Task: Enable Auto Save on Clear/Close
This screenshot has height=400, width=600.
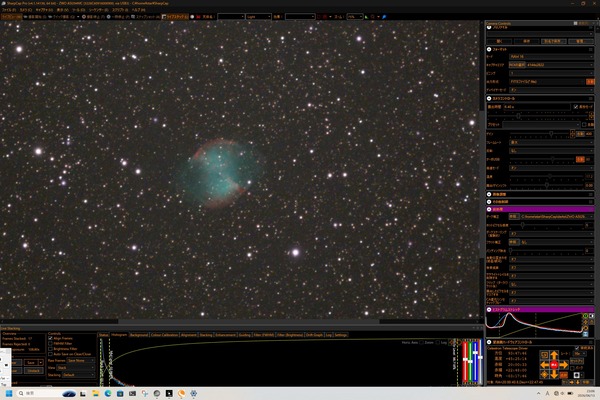Action: coord(50,354)
